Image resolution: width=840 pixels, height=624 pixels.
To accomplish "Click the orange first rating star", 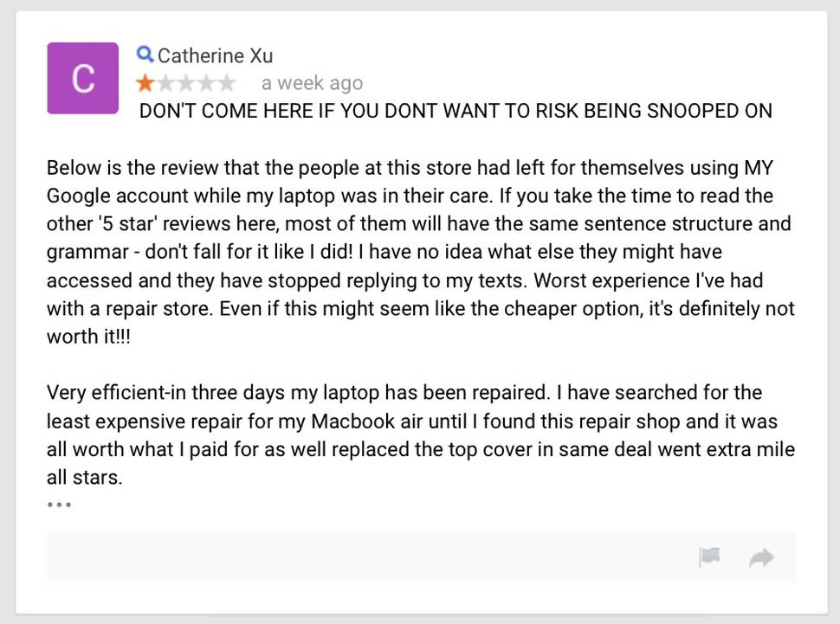I will tap(145, 83).
